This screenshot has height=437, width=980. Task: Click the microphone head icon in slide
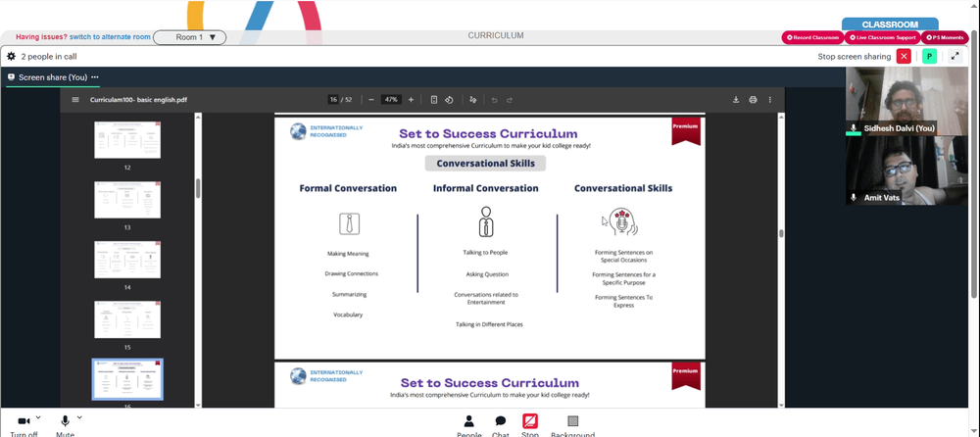click(623, 221)
